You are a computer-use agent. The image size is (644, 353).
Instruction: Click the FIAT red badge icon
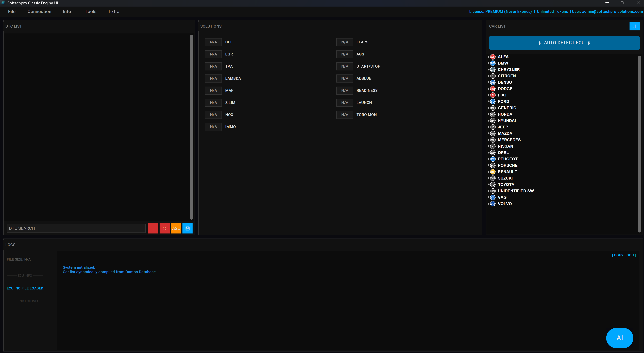point(493,95)
